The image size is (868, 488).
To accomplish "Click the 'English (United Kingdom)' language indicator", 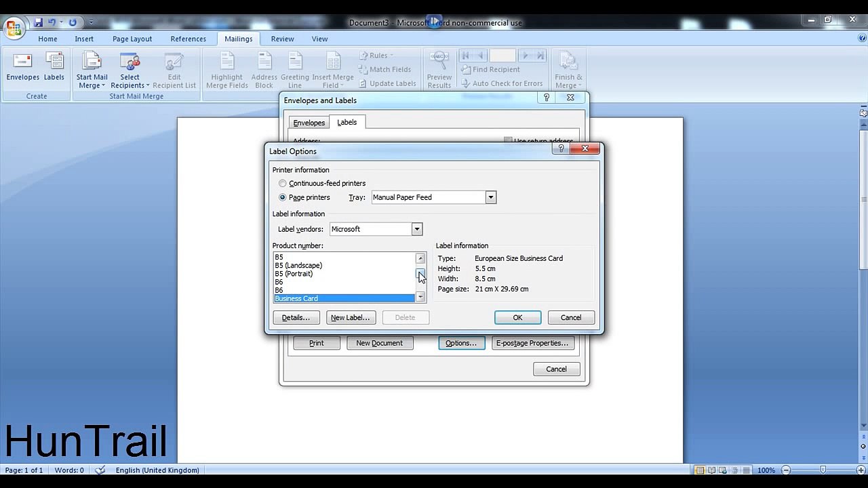I will [x=157, y=470].
